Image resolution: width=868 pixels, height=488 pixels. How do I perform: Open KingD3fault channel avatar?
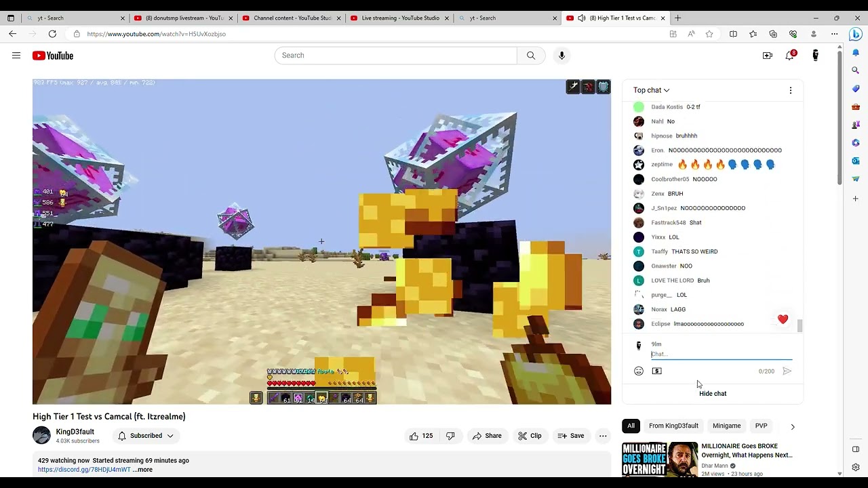click(x=41, y=436)
